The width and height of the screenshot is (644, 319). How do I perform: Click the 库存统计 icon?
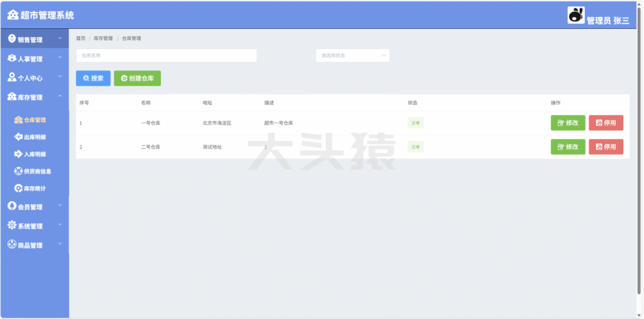pyautogui.click(x=18, y=188)
